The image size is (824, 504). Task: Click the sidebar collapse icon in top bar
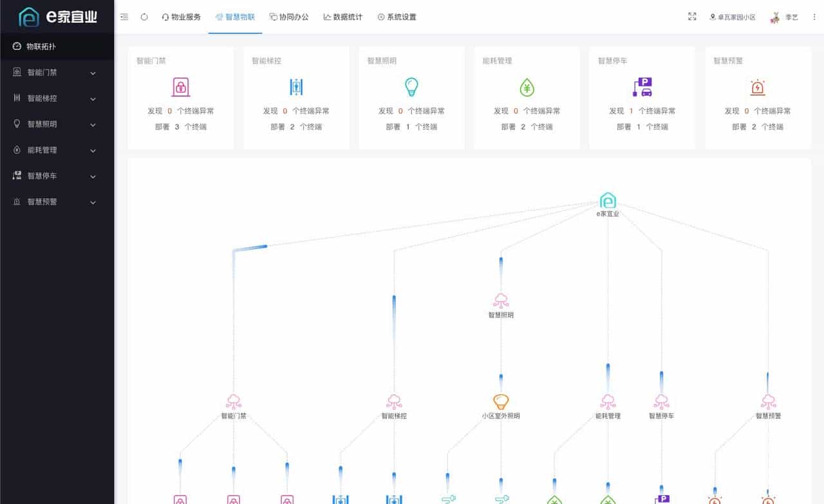tap(124, 17)
